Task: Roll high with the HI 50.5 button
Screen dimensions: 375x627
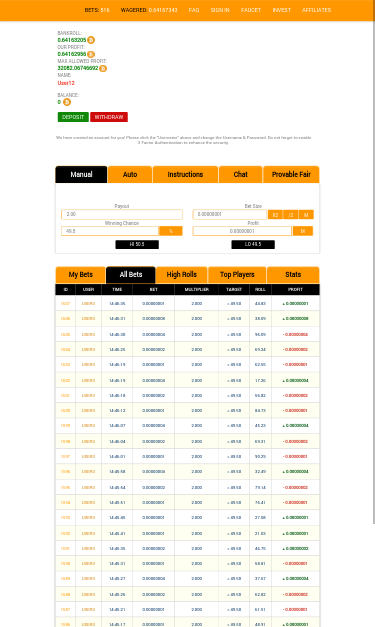Action: click(137, 244)
